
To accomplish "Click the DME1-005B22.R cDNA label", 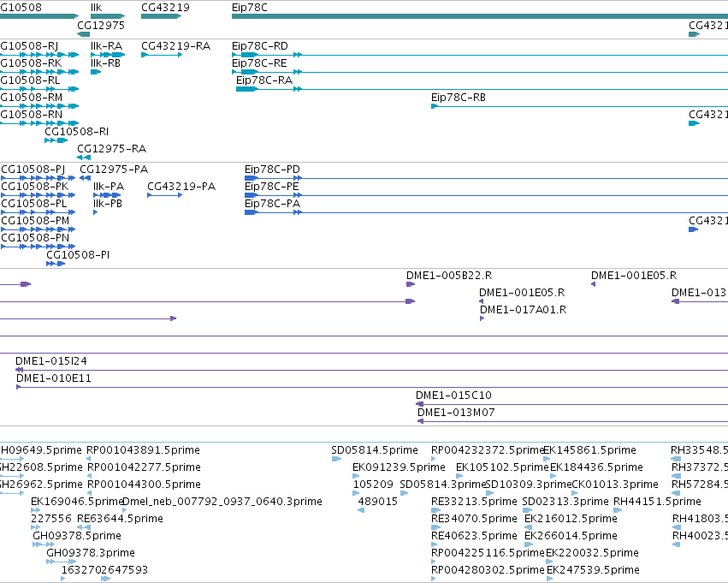I will [x=449, y=276].
